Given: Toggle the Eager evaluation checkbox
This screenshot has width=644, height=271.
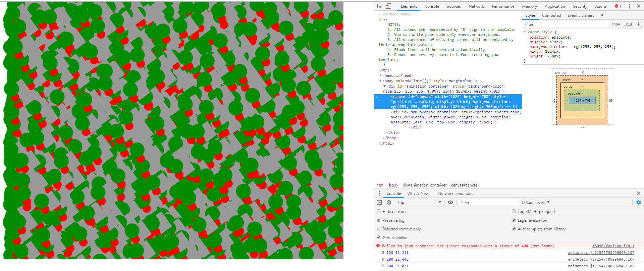Looking at the screenshot, I should tap(514, 220).
